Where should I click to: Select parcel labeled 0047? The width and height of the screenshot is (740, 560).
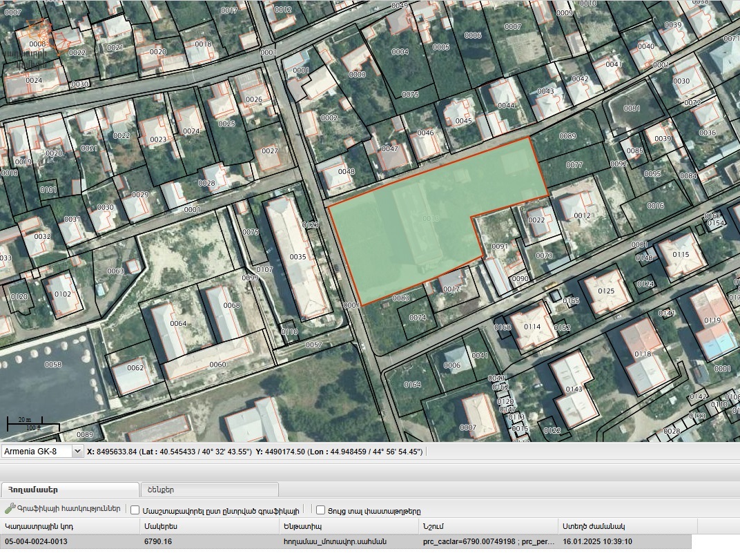(390, 148)
